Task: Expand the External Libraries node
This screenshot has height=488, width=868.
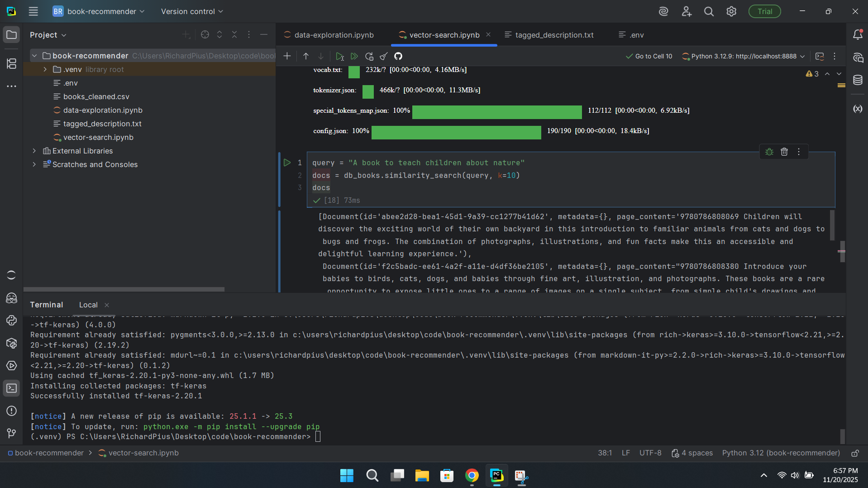Action: [x=34, y=151]
